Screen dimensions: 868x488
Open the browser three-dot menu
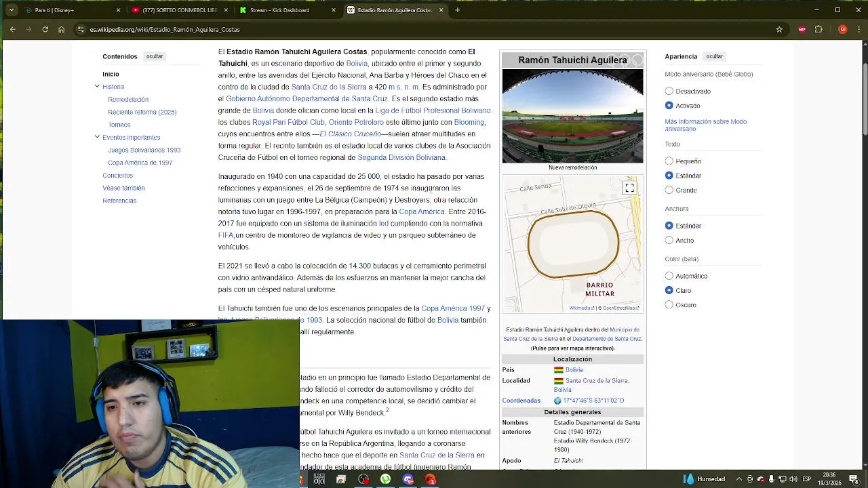859,29
